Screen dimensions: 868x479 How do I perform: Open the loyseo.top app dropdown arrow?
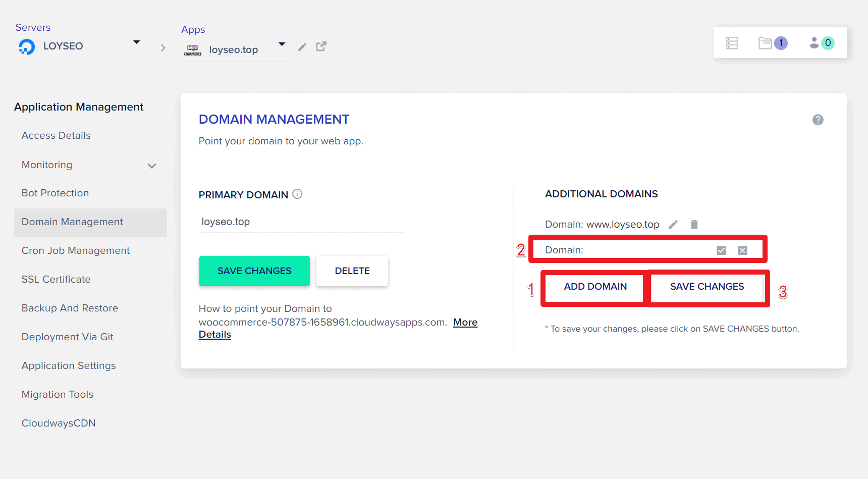282,44
